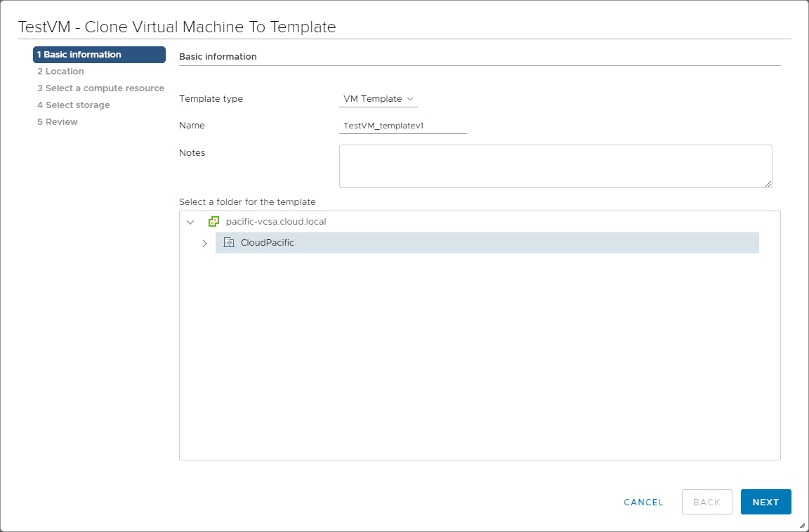Click inside the Notes text area
The image size is (809, 532).
(x=555, y=166)
